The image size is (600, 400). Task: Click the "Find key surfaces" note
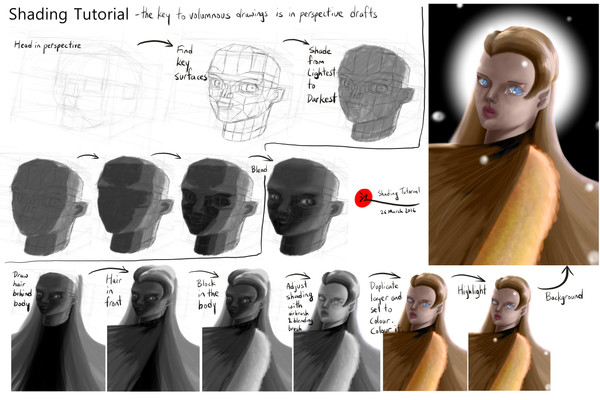190,63
